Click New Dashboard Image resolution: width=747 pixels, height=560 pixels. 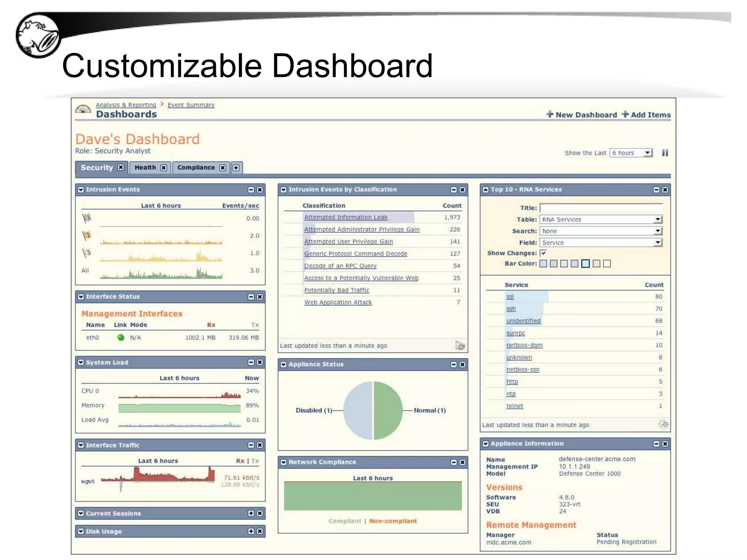point(582,115)
